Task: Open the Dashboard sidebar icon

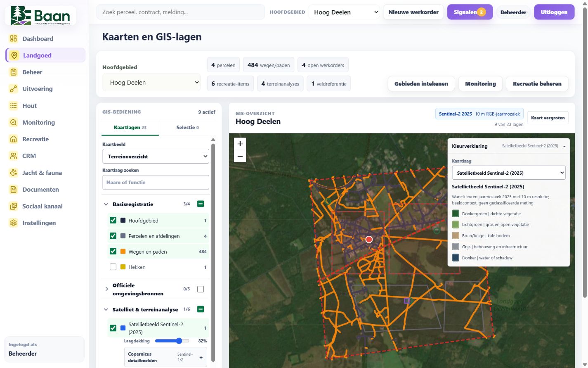Action: coord(14,38)
